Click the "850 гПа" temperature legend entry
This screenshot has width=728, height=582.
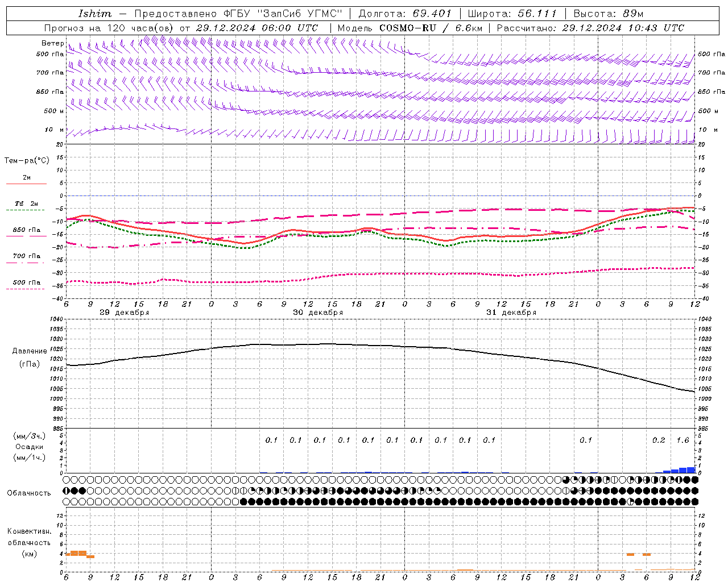click(x=27, y=230)
